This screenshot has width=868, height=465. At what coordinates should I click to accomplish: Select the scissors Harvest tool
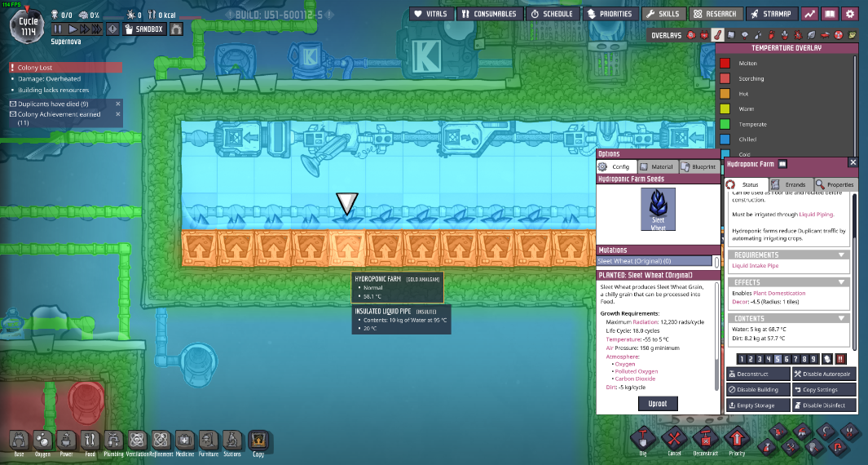[850, 432]
